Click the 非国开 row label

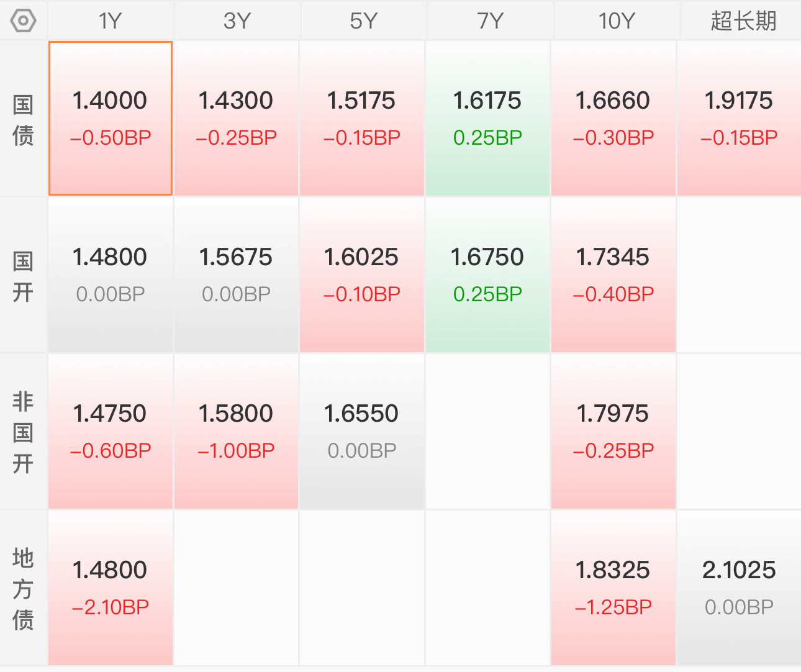pyautogui.click(x=24, y=432)
